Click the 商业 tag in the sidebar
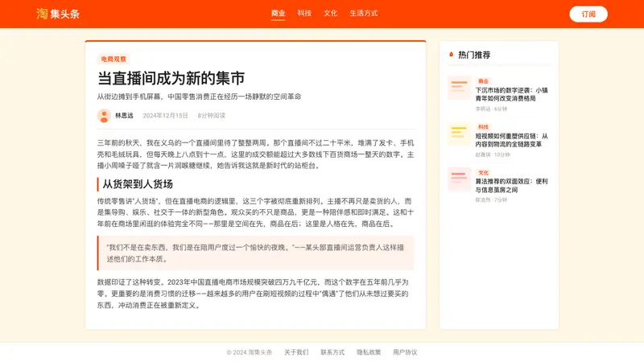The width and height of the screenshot is (644, 362). coord(483,81)
